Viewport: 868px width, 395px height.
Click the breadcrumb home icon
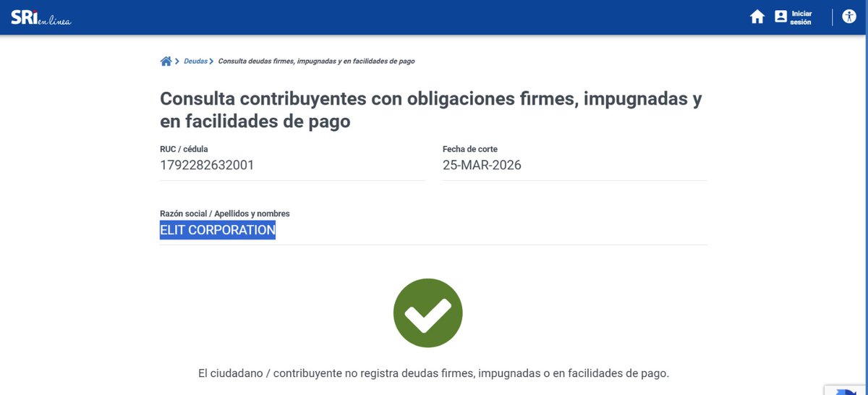point(166,61)
